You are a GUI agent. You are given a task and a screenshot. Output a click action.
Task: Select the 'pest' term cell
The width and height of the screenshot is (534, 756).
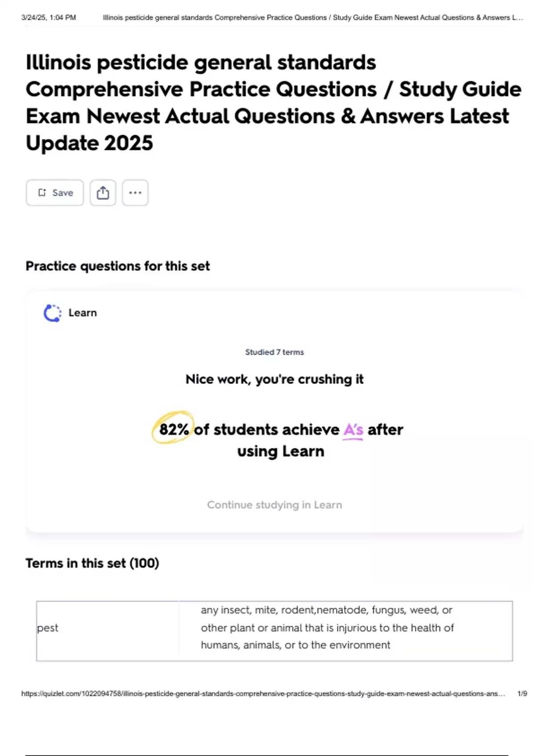tap(48, 628)
